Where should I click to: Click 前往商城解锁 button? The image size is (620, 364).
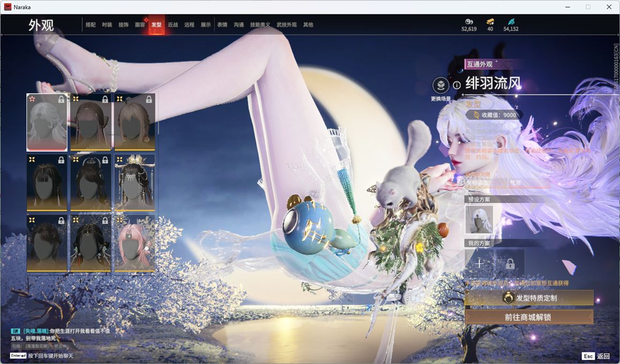pyautogui.click(x=529, y=317)
